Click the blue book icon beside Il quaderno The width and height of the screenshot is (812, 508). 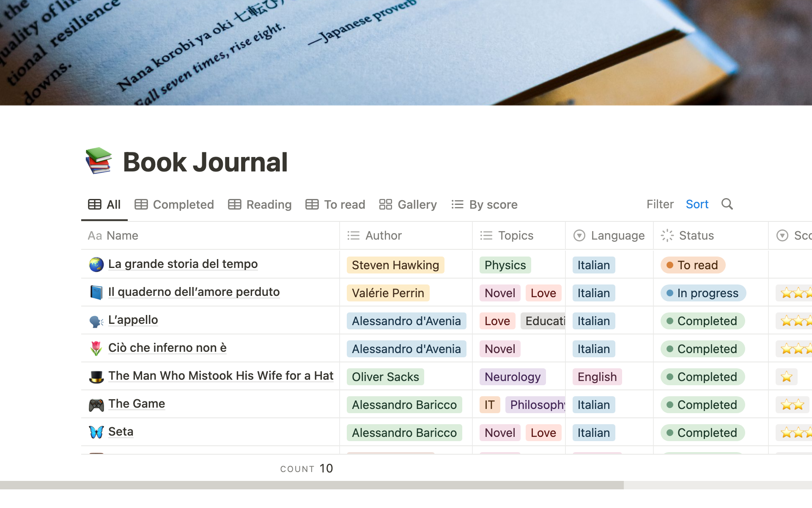[96, 293]
